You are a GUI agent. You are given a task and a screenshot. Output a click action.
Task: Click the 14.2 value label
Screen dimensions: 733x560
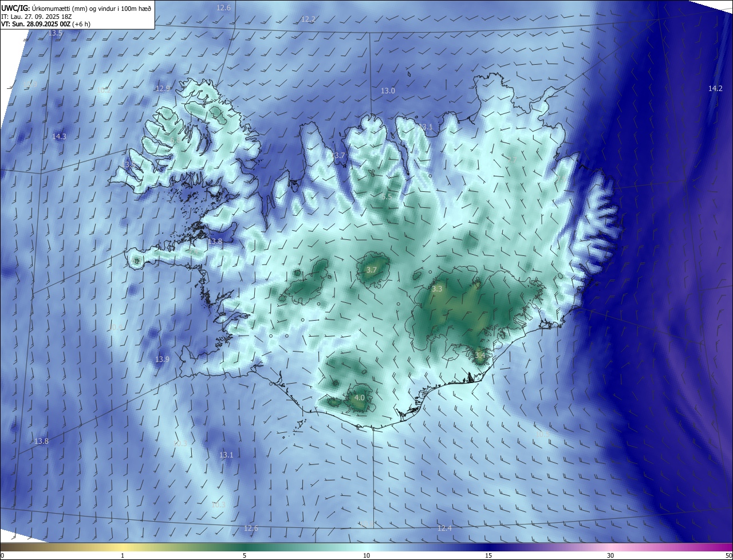(715, 88)
